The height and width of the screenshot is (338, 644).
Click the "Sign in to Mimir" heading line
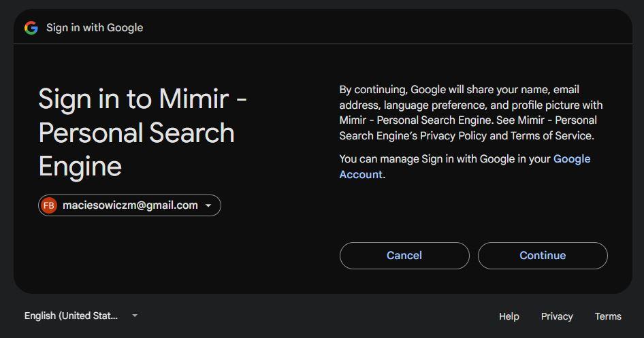(142, 99)
